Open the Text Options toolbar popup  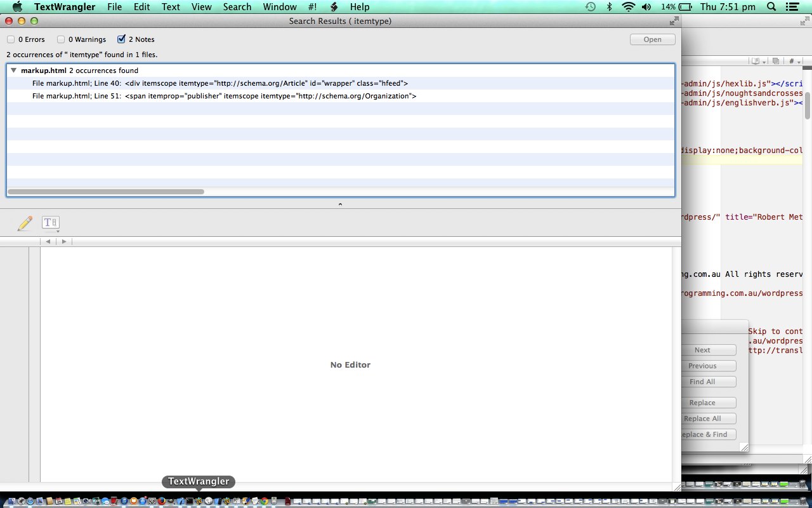[x=51, y=223]
